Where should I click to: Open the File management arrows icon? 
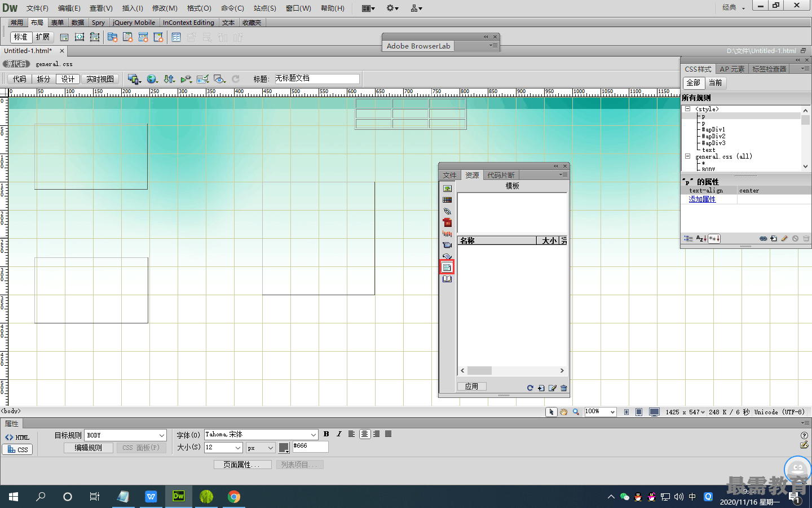(x=169, y=79)
